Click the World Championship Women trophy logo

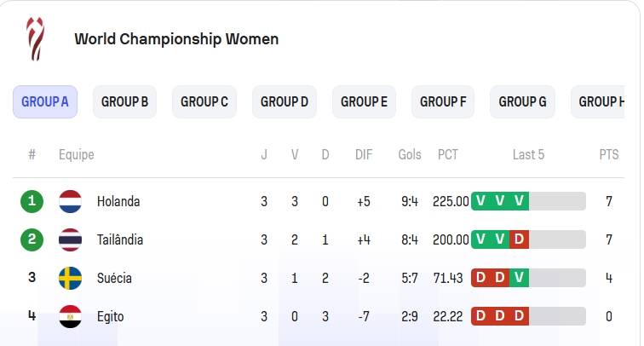tap(35, 38)
